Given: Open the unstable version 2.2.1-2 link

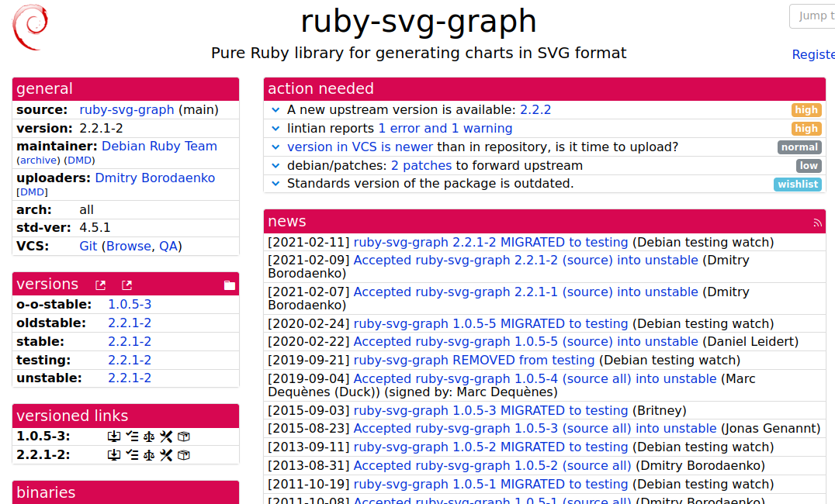Looking at the screenshot, I should [x=130, y=378].
